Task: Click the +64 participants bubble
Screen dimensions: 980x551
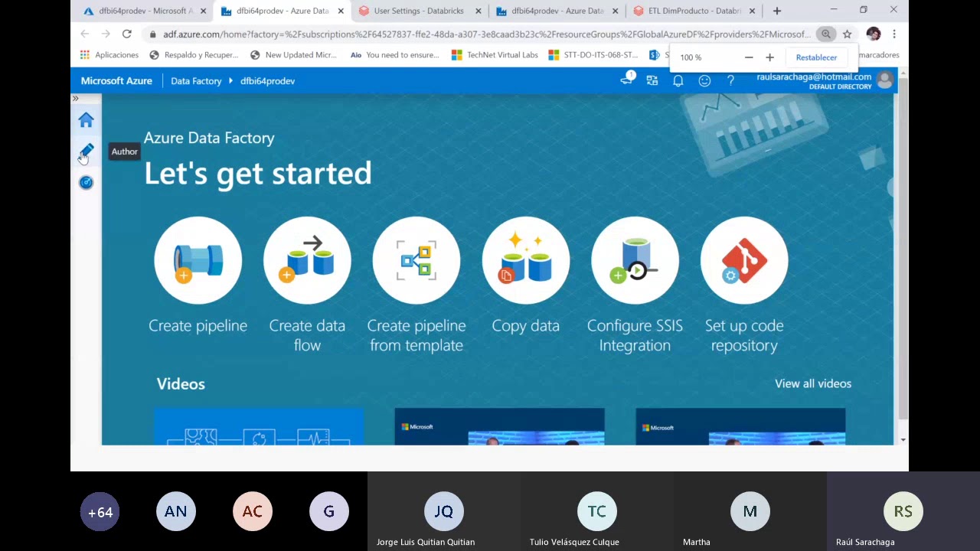Action: tap(100, 512)
